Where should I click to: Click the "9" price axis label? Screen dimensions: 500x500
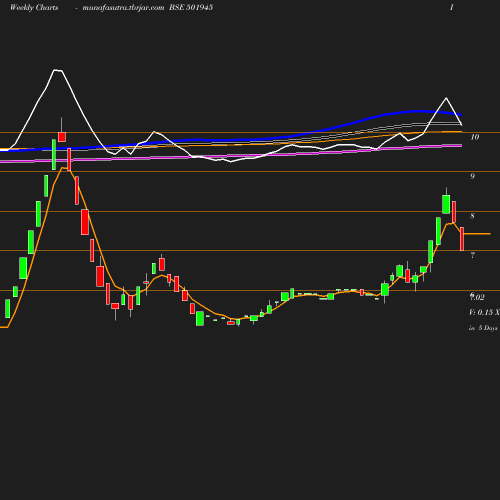coord(472,176)
